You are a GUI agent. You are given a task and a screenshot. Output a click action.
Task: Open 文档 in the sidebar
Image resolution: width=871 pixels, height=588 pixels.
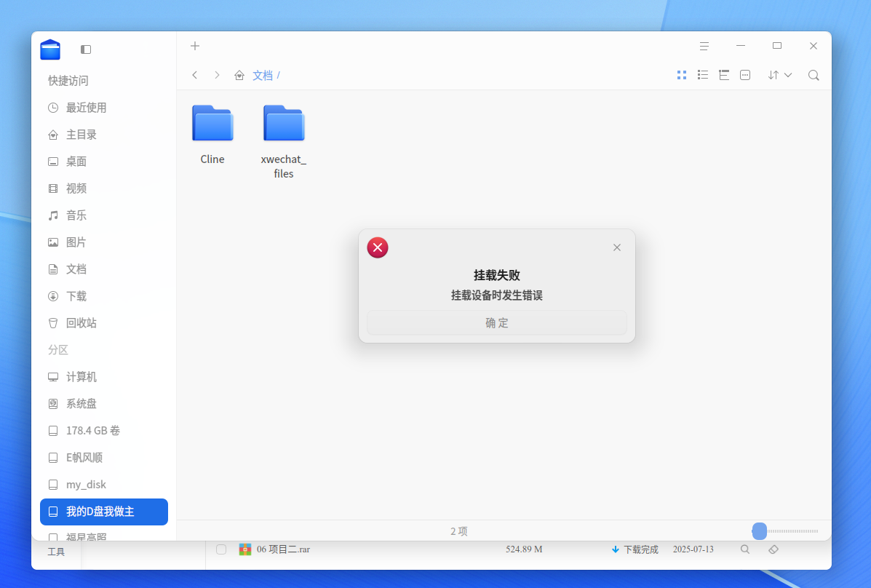click(x=104, y=269)
